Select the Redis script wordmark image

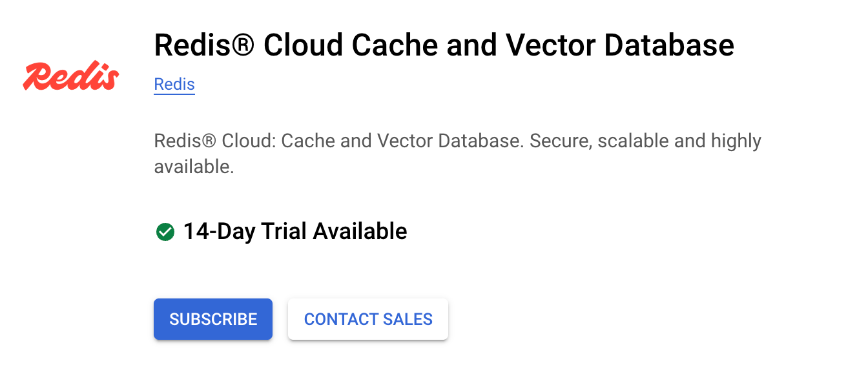pyautogui.click(x=71, y=77)
